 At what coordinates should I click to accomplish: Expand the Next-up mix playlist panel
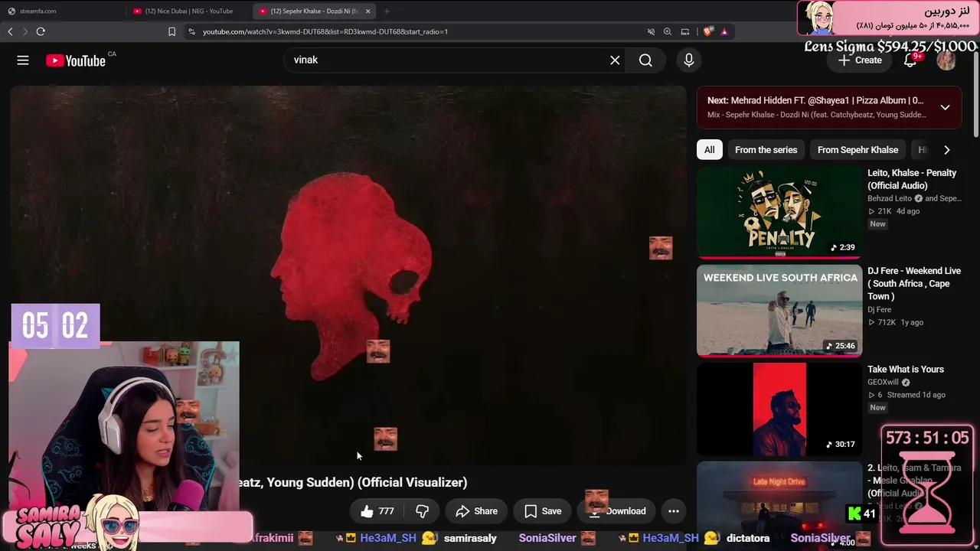coord(945,107)
